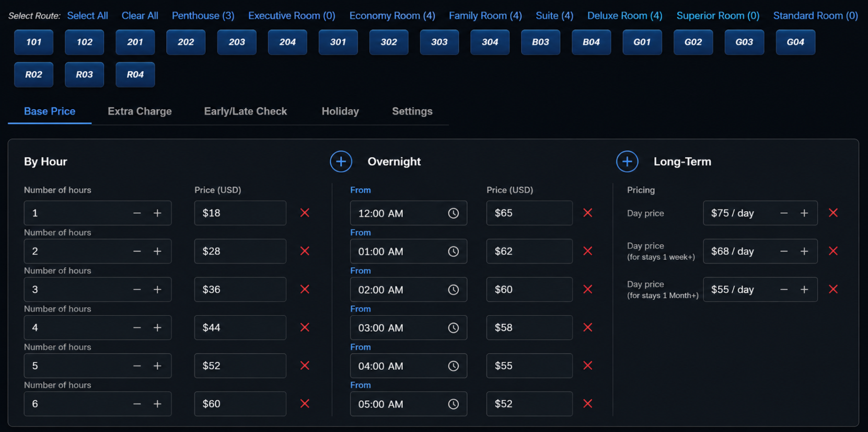Remove the $55 / day monthly price

point(834,289)
